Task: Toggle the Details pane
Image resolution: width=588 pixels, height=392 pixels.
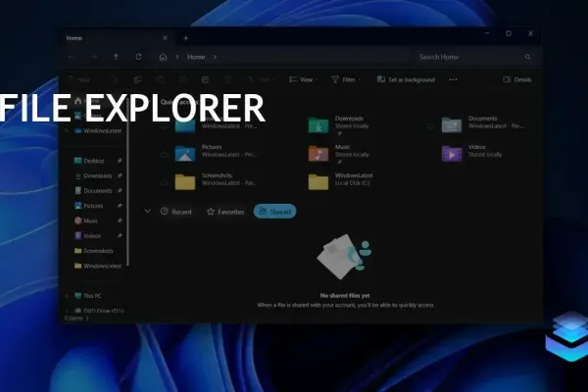Action: point(516,79)
